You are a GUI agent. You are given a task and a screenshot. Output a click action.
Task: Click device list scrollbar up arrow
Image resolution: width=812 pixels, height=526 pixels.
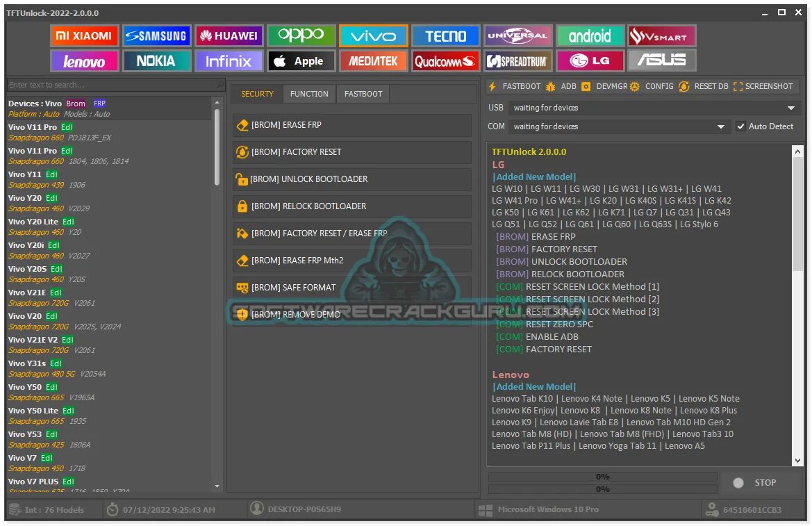217,102
